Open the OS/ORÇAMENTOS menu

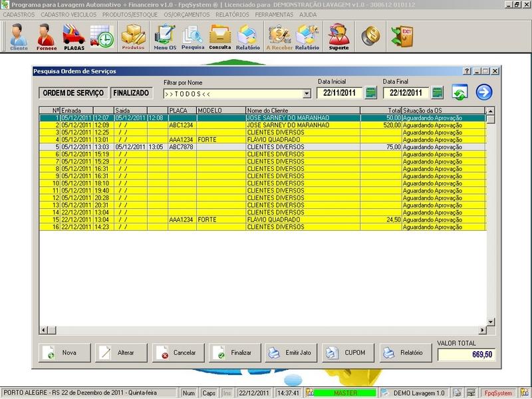tap(187, 15)
